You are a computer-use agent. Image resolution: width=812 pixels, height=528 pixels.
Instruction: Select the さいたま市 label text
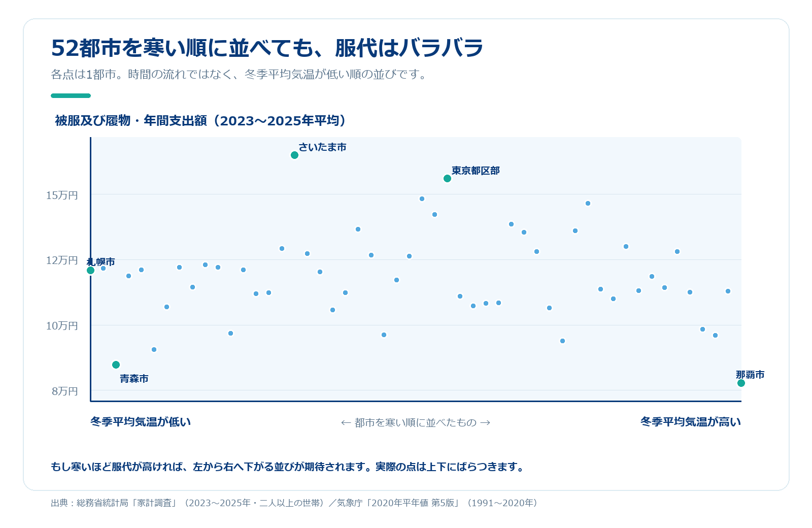point(322,147)
